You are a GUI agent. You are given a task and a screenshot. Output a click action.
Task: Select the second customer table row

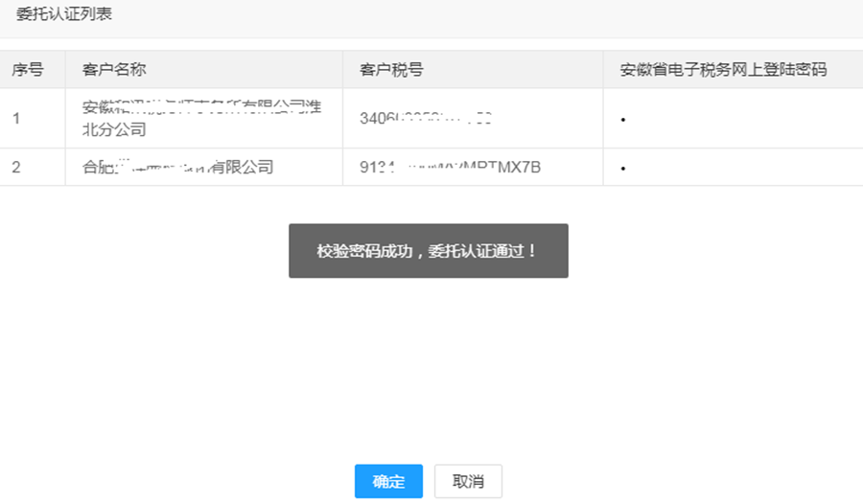pyautogui.click(x=431, y=168)
